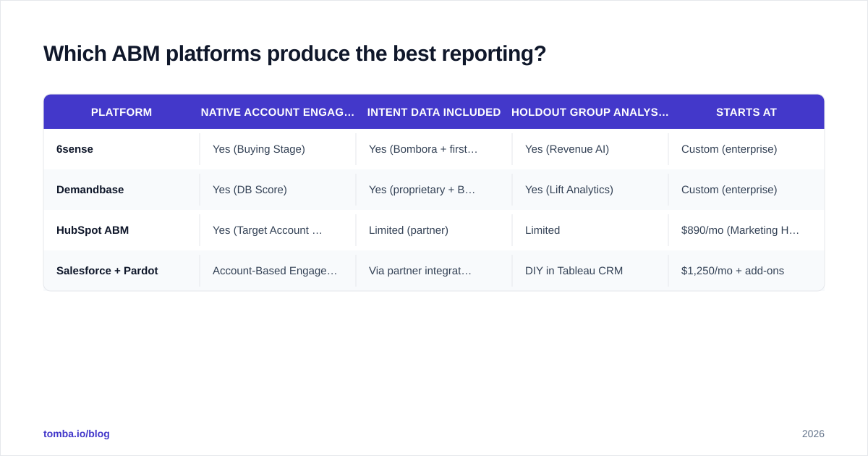Click the '$890/mo (Marketing H…' cell
The width and height of the screenshot is (868, 456).
[x=746, y=230]
